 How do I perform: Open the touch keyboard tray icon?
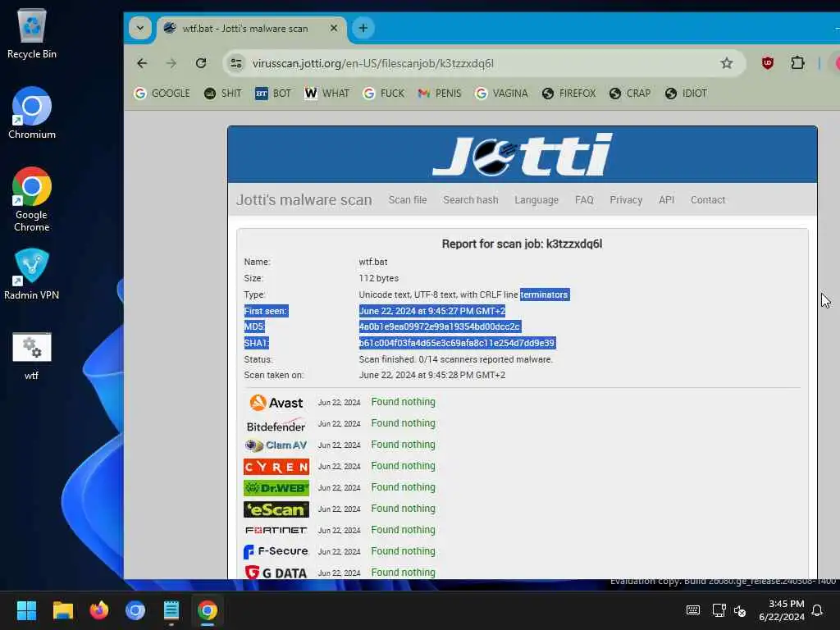pyautogui.click(x=692, y=610)
